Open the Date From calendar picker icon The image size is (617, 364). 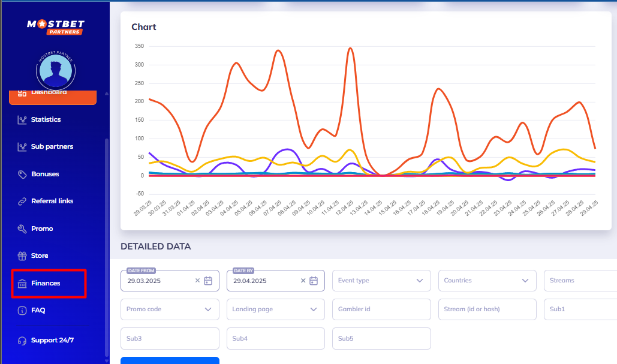(x=208, y=281)
